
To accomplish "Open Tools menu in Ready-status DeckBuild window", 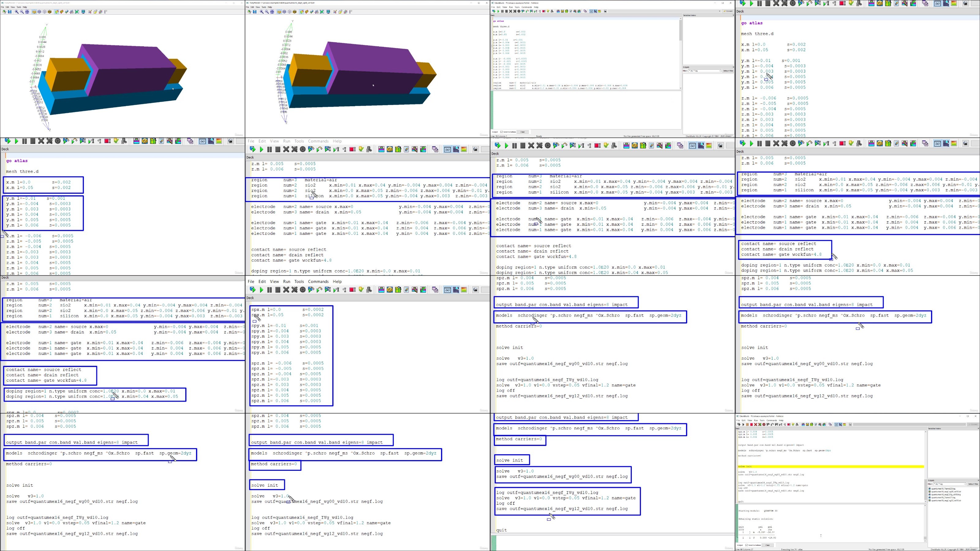I will click(517, 7).
